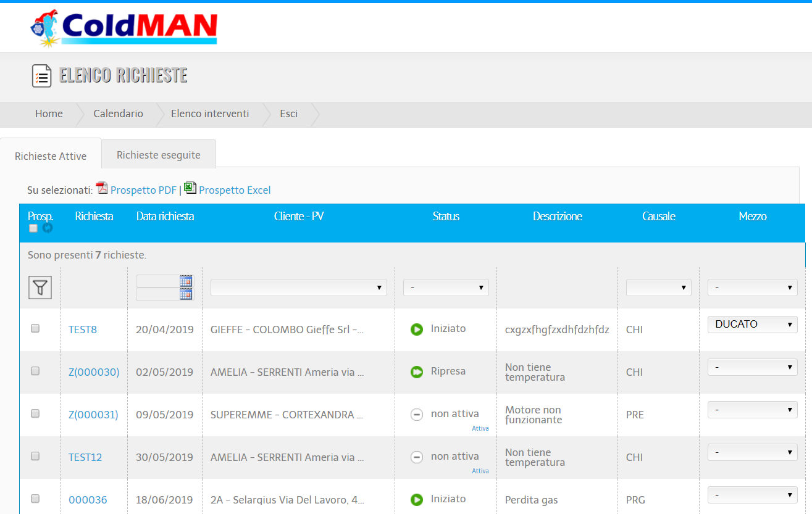
Task: Click the green Ripresa icon in Z(000030) row
Action: pyautogui.click(x=417, y=372)
